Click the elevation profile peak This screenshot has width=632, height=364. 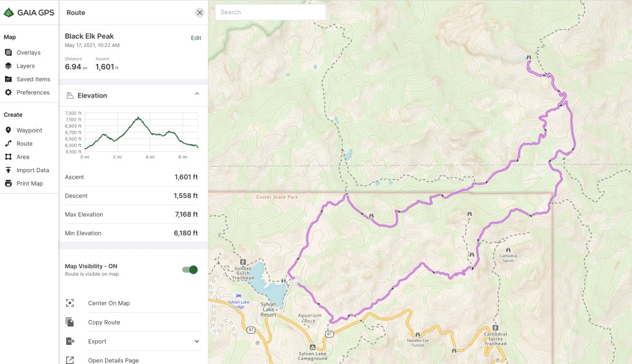[139, 117]
